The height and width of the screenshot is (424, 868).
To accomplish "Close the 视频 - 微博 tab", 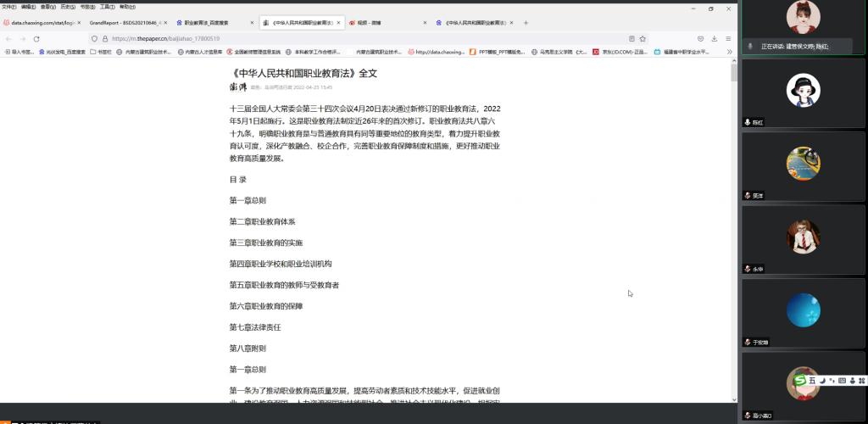I will click(425, 23).
